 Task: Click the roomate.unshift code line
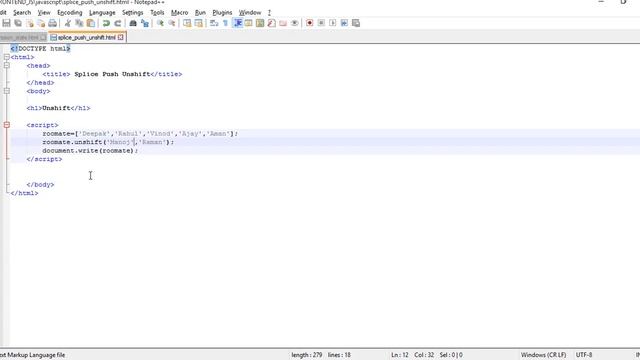tap(108, 142)
